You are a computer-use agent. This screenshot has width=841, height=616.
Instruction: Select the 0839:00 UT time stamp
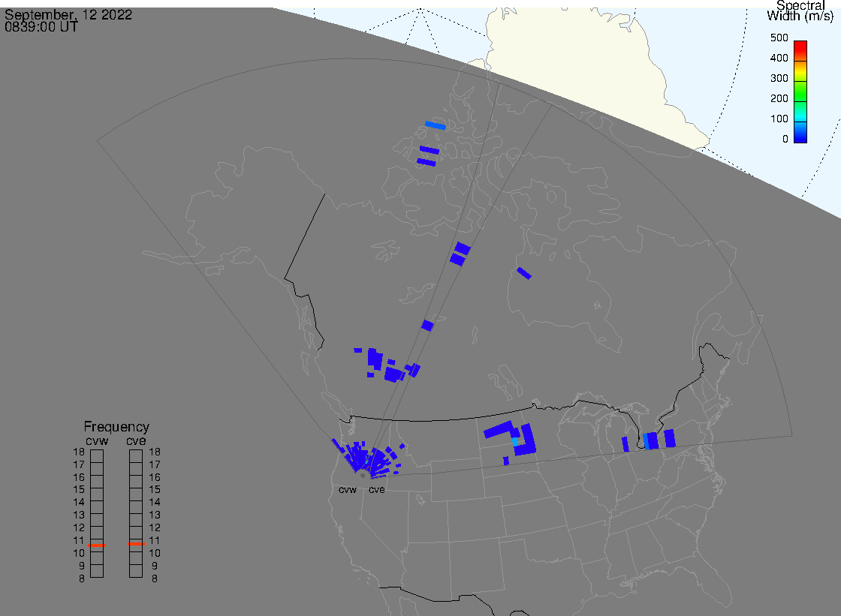click(x=41, y=26)
